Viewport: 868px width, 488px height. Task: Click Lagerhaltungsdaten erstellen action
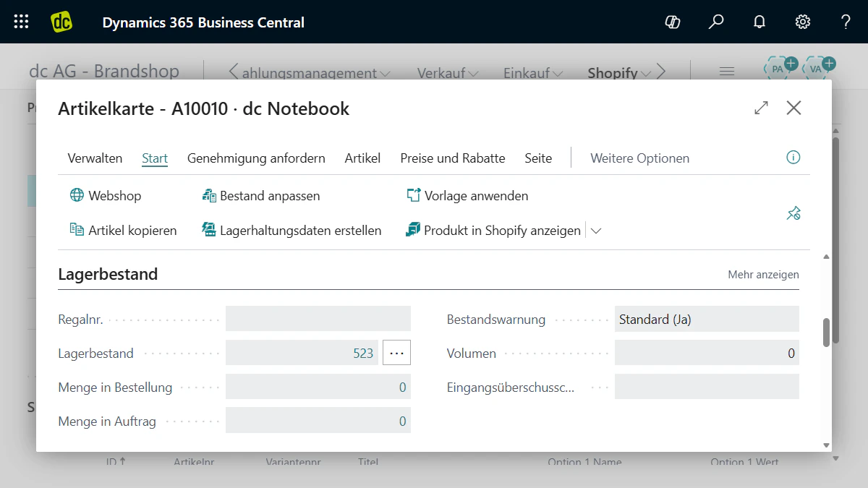point(292,231)
